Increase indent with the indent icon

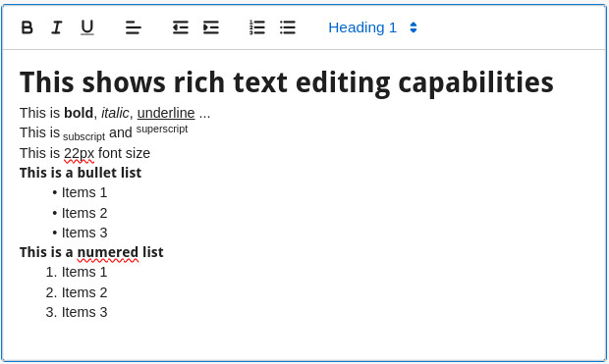pyautogui.click(x=211, y=27)
